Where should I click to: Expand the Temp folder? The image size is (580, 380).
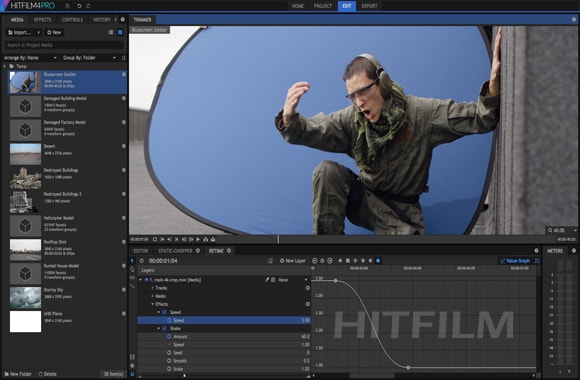(5, 66)
